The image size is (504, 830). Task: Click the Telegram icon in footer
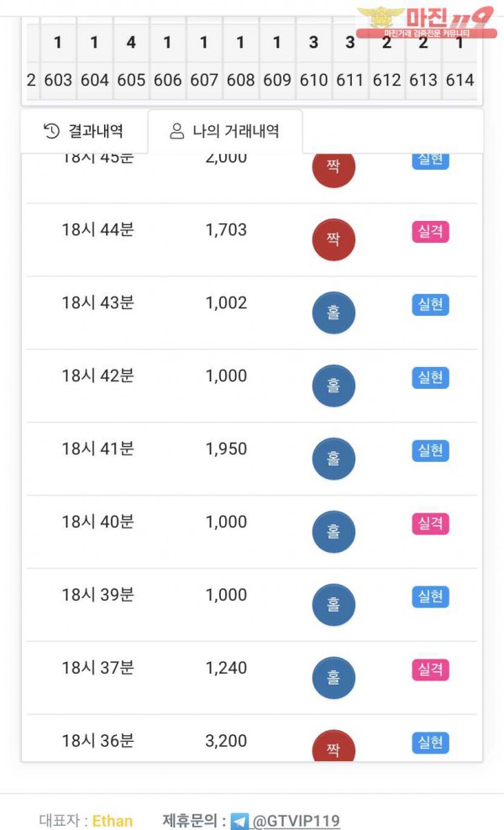(x=239, y=821)
